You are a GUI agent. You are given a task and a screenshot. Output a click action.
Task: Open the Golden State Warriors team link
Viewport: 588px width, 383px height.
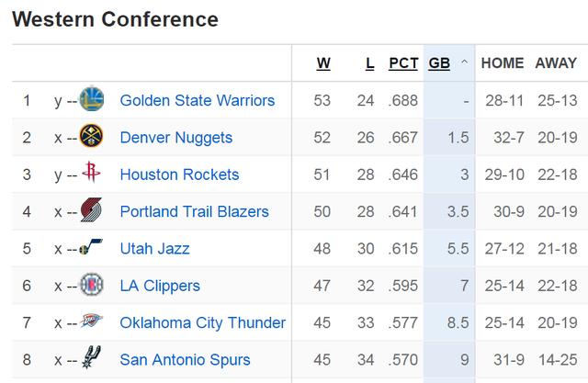(198, 100)
